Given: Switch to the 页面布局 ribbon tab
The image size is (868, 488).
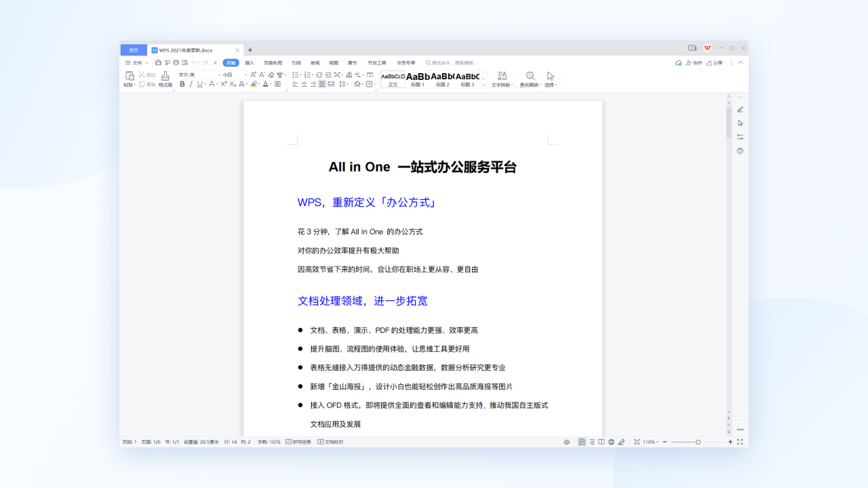Looking at the screenshot, I should click(273, 62).
